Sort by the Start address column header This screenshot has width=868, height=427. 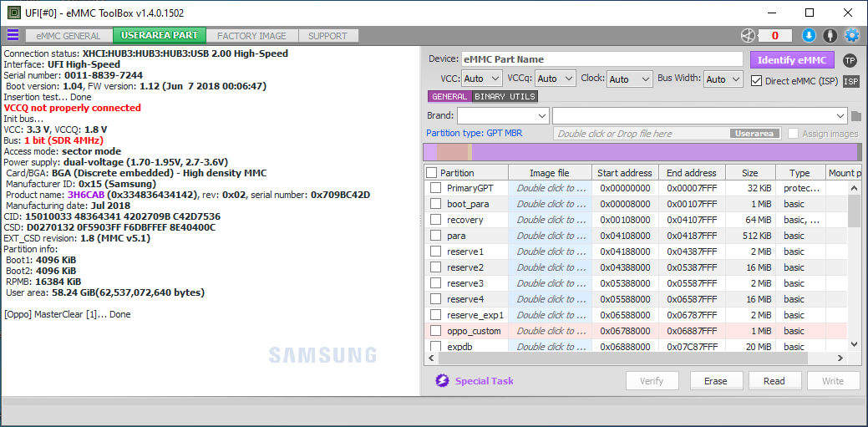[624, 173]
